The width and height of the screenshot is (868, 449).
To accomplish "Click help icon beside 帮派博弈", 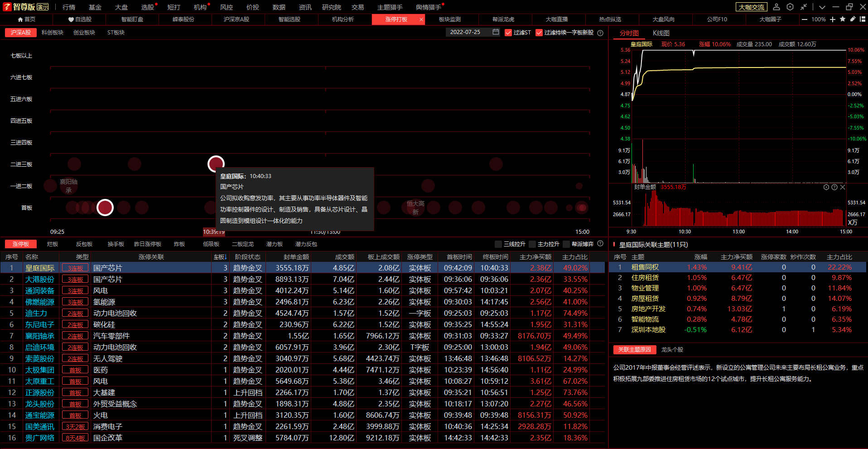I will [x=600, y=244].
